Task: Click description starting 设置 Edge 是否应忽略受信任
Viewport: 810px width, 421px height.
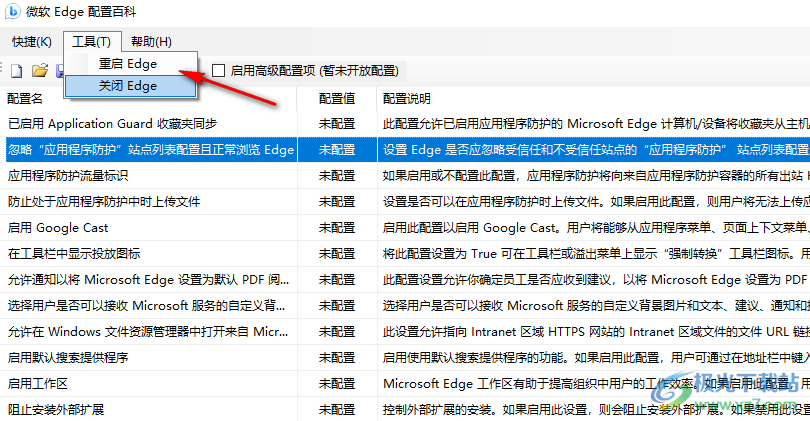Action: point(596,150)
